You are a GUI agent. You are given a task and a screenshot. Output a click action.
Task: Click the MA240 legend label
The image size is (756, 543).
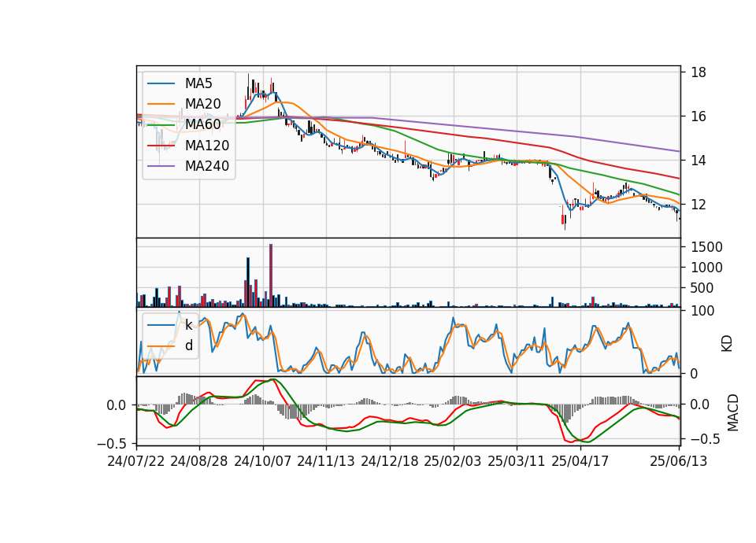click(207, 166)
